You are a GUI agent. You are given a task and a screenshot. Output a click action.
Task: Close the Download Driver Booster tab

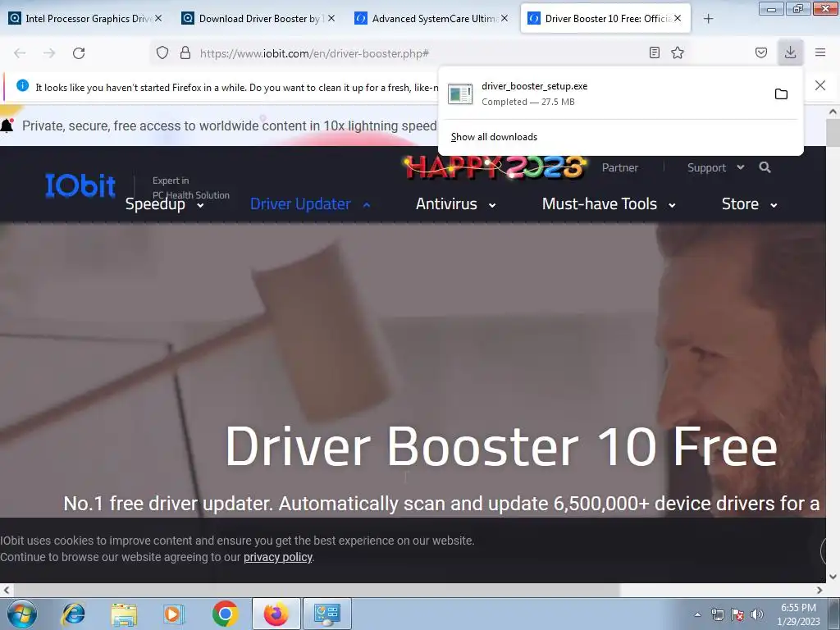point(331,18)
